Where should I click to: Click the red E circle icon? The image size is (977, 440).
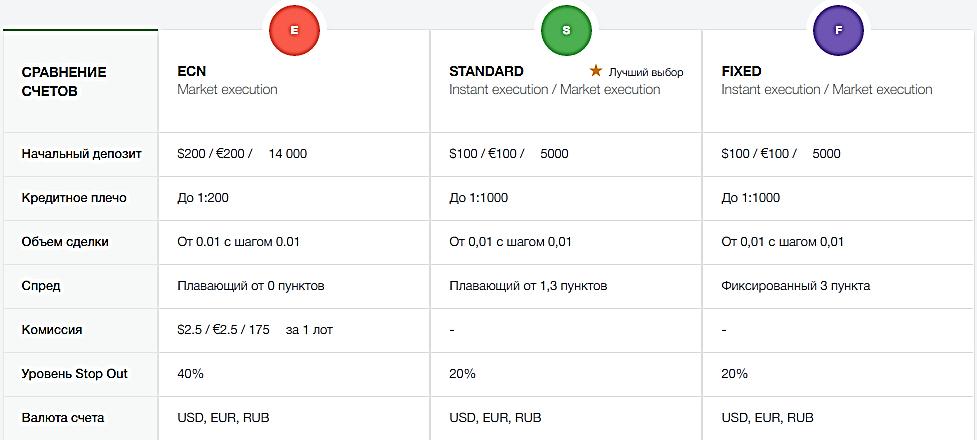click(x=293, y=31)
